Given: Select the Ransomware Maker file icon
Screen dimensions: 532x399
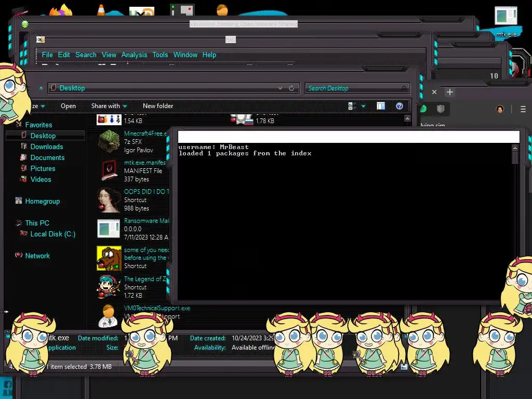Looking at the screenshot, I should point(109,229).
